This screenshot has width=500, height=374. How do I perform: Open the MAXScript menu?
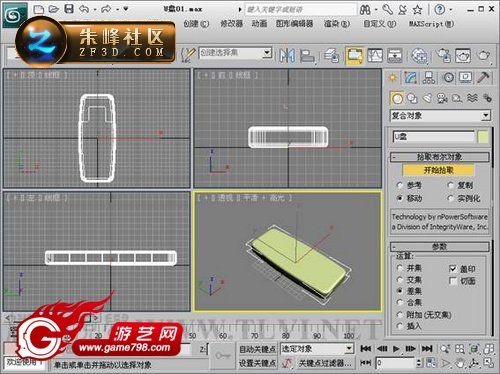point(432,24)
